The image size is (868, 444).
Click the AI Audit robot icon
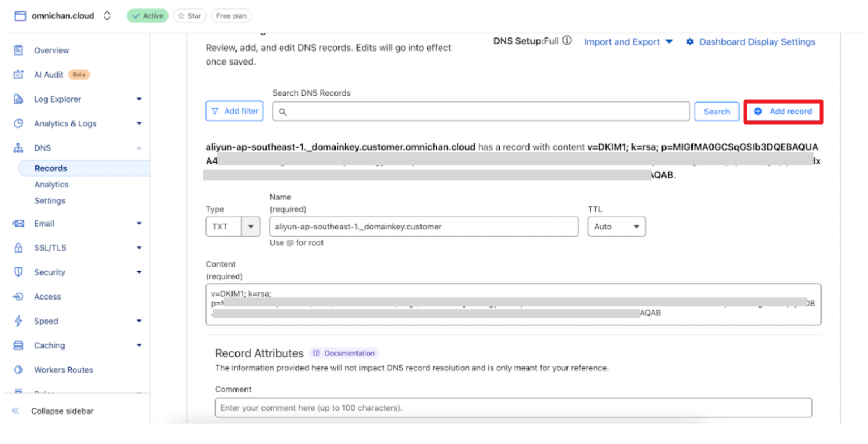(x=18, y=75)
